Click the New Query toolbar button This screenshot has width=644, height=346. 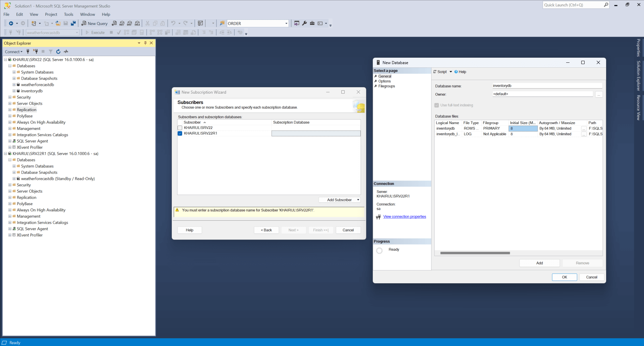tap(95, 23)
